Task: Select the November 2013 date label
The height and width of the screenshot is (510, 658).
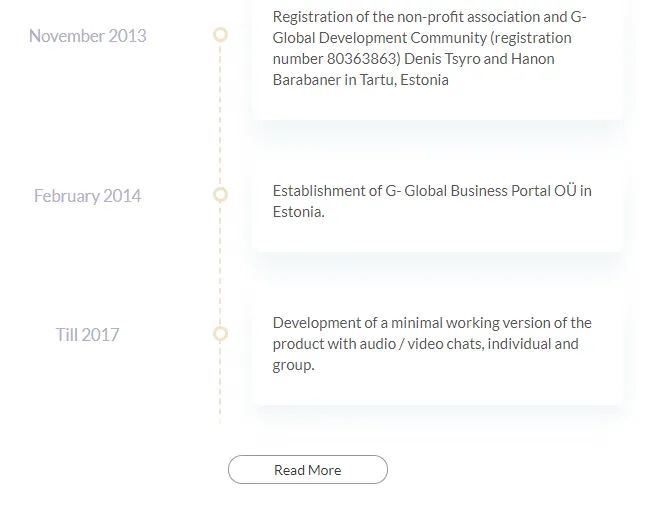Action: tap(88, 36)
